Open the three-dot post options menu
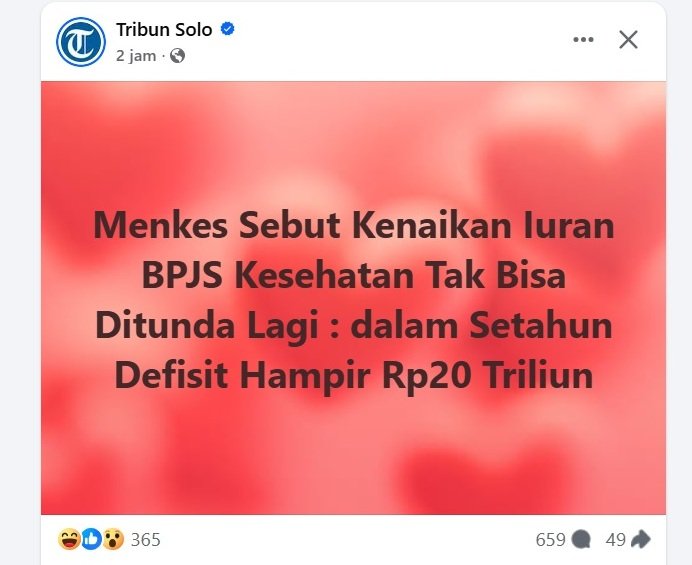The height and width of the screenshot is (565, 692). click(x=583, y=40)
